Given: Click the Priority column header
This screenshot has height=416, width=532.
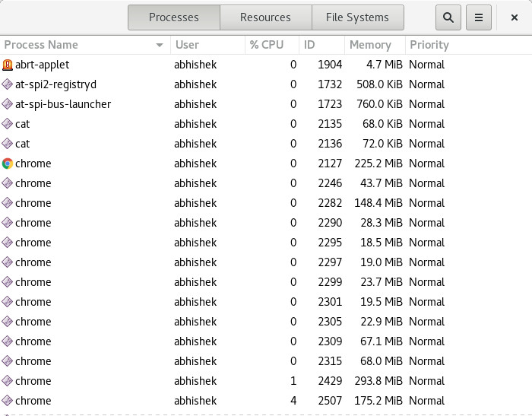Looking at the screenshot, I should [429, 45].
